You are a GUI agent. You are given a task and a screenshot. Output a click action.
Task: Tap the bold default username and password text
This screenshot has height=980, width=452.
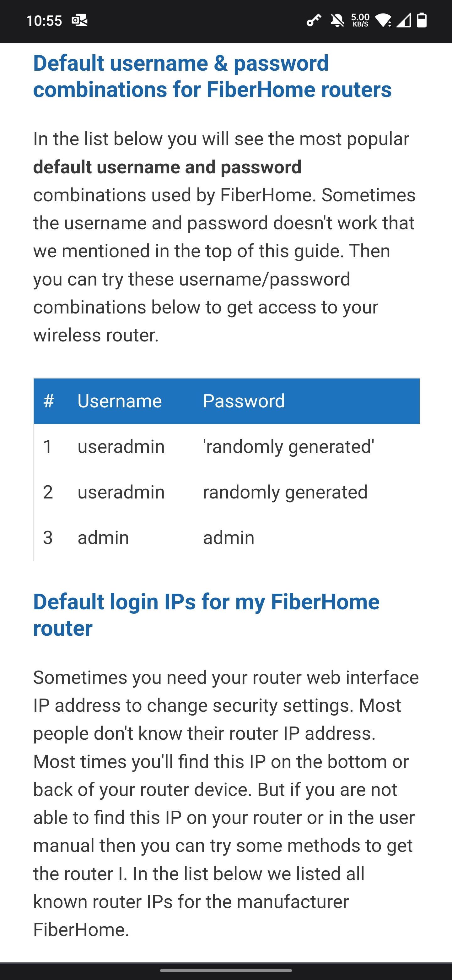167,167
